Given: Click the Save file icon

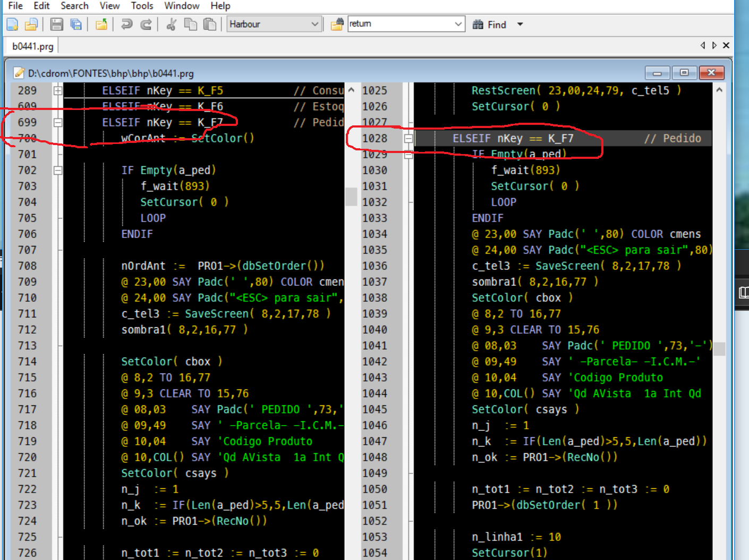Looking at the screenshot, I should tap(56, 24).
